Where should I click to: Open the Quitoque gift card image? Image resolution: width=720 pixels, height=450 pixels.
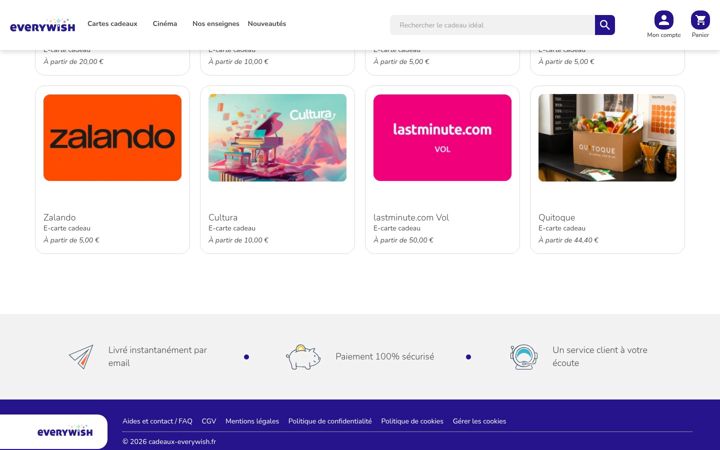pos(607,138)
